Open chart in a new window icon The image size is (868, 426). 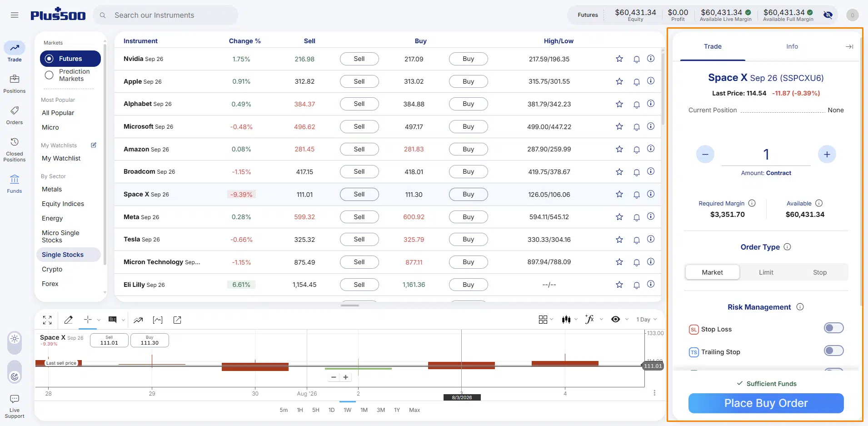pyautogui.click(x=177, y=320)
